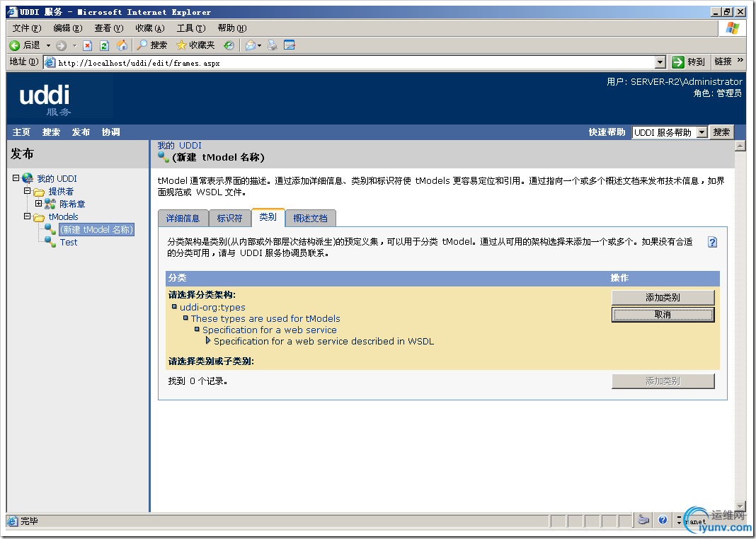
Task: Click the uddi-org:types link
Action: tap(212, 307)
